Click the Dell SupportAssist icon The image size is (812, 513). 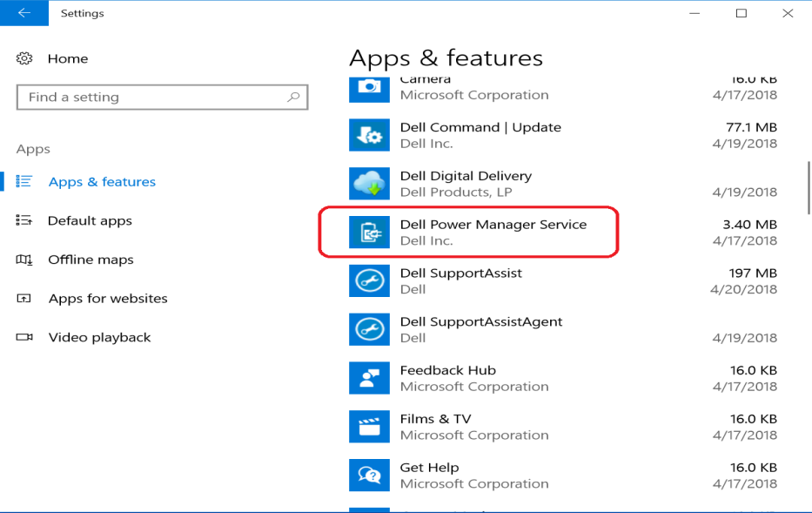tap(369, 280)
